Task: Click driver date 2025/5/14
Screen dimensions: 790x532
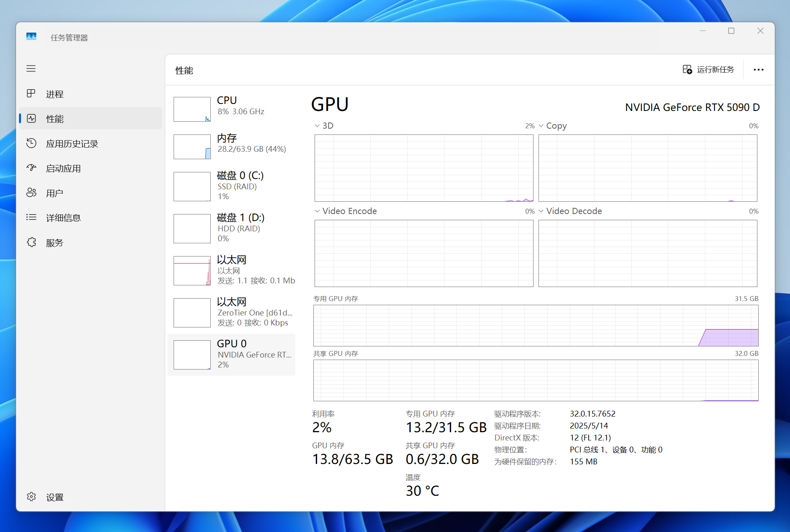Action: 589,426
